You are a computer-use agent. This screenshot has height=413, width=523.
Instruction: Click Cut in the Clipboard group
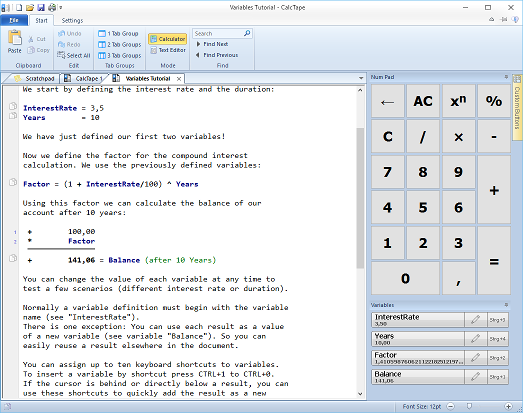click(x=37, y=39)
